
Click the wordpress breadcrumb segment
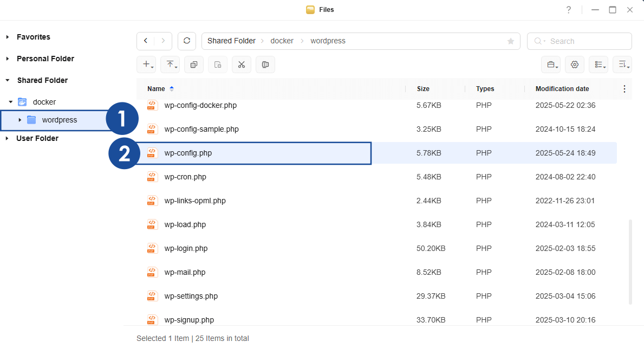point(328,41)
